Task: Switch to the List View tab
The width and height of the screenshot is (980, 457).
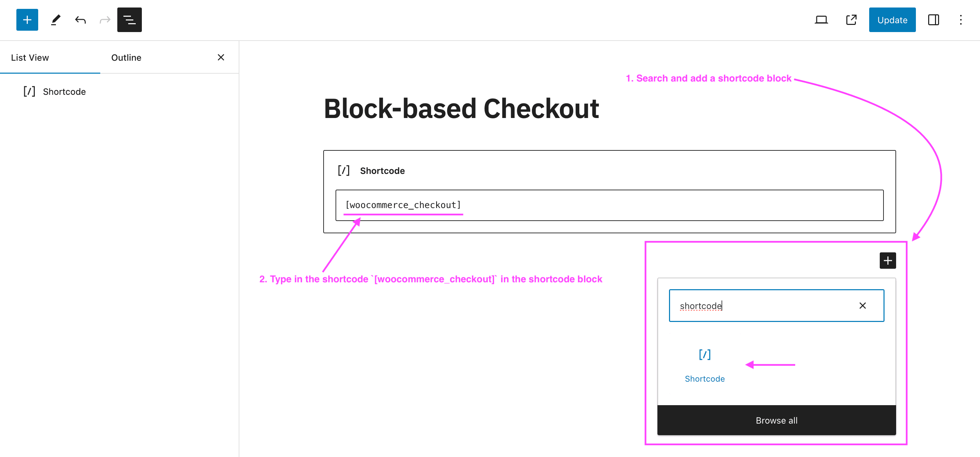Action: tap(30, 57)
